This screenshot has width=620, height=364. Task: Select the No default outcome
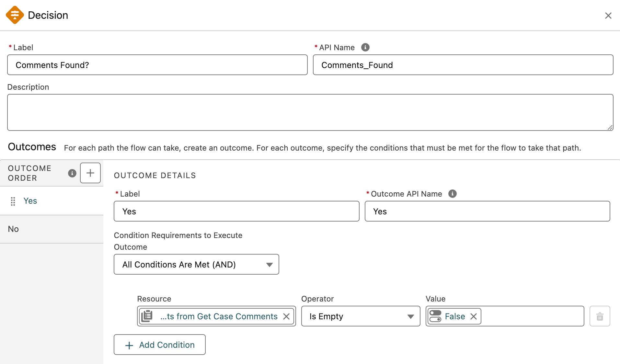click(x=52, y=229)
